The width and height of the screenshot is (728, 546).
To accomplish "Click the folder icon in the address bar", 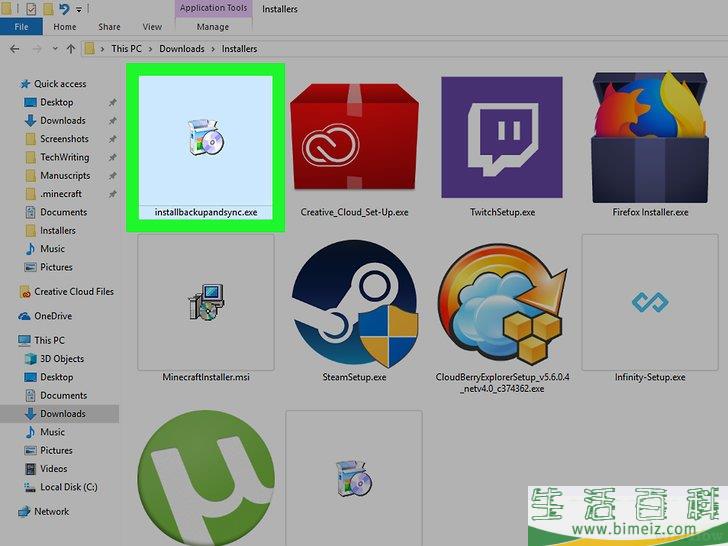I will pos(90,49).
